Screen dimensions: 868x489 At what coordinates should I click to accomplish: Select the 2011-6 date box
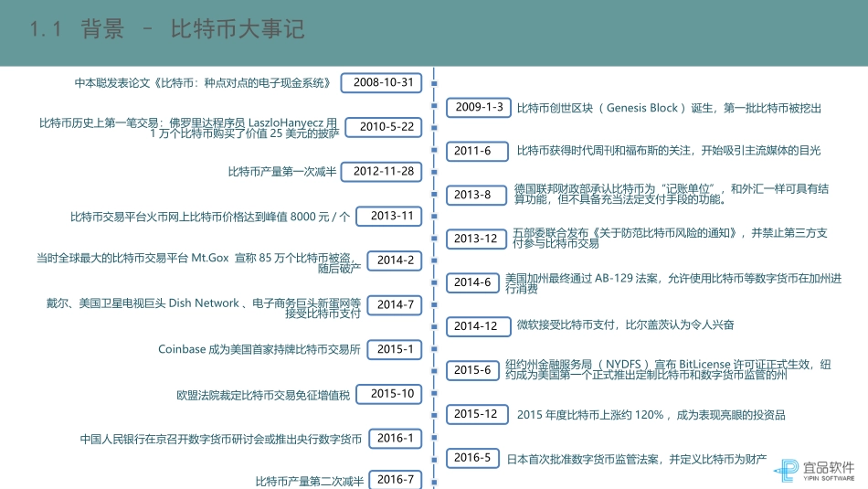[x=477, y=151]
